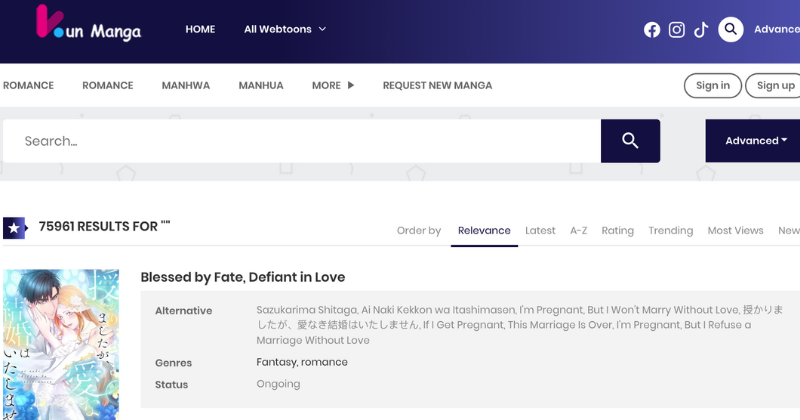The width and height of the screenshot is (800, 420).
Task: Open the MANHWA category
Action: 186,86
